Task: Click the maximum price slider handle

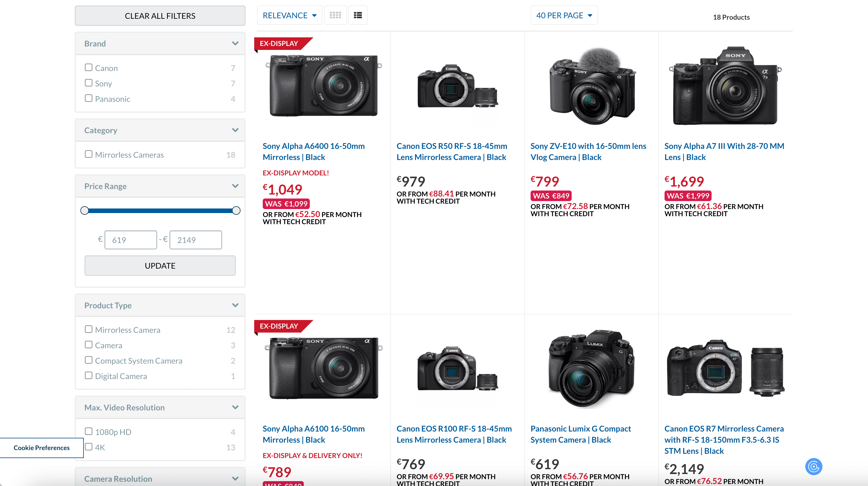Action: tap(236, 211)
